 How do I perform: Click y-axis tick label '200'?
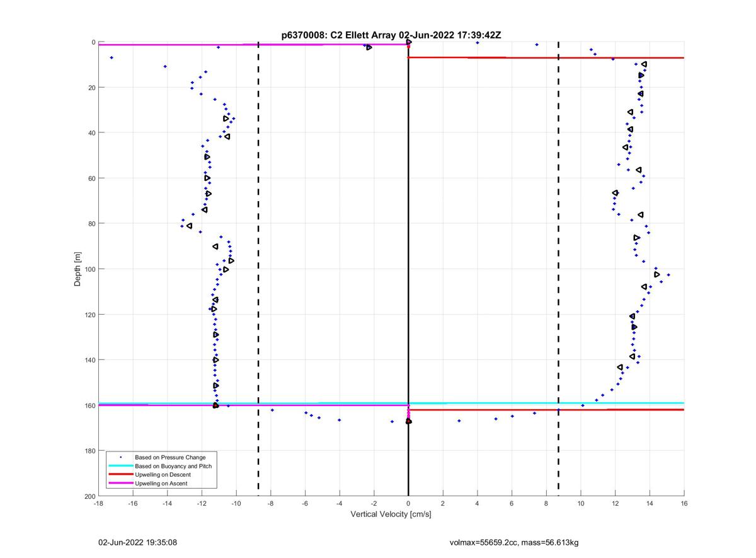pos(89,496)
